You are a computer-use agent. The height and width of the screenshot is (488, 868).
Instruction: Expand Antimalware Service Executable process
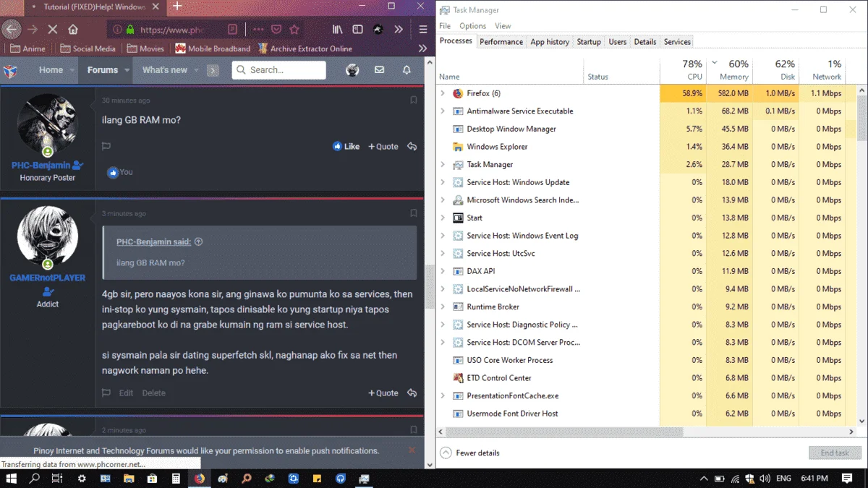(x=443, y=111)
